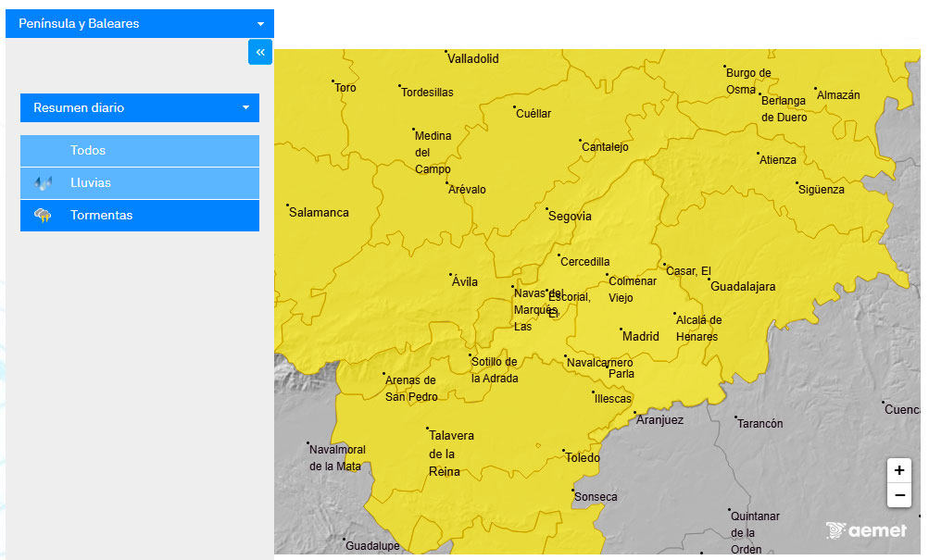This screenshot has width=929, height=560.
Task: Click Tarancón in the gray map area
Action: tap(760, 423)
